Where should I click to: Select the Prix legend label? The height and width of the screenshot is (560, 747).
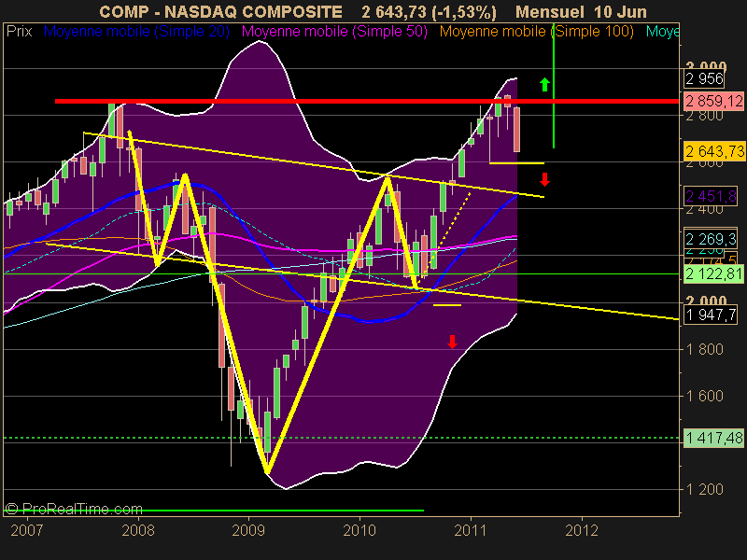click(19, 32)
